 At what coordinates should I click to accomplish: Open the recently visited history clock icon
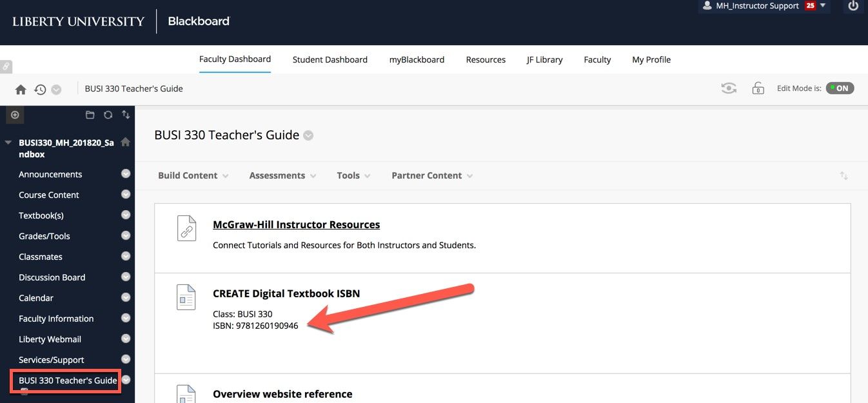coord(40,90)
